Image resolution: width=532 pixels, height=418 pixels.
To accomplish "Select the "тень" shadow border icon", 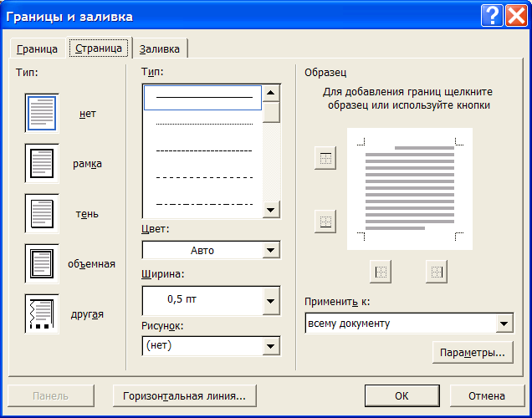I will 42,213.
